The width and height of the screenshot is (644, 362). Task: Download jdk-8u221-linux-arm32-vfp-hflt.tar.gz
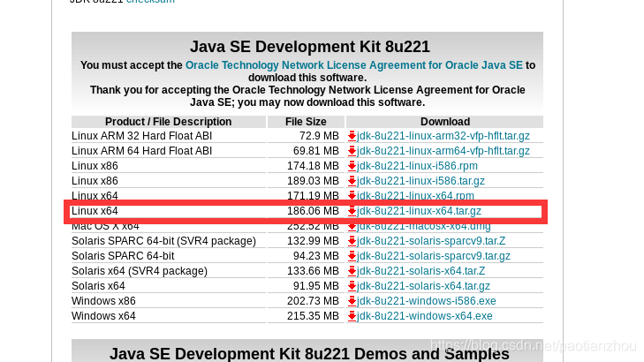point(443,136)
